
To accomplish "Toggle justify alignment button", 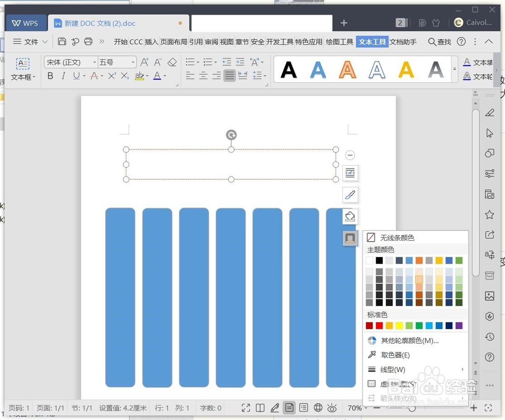I will [x=230, y=76].
